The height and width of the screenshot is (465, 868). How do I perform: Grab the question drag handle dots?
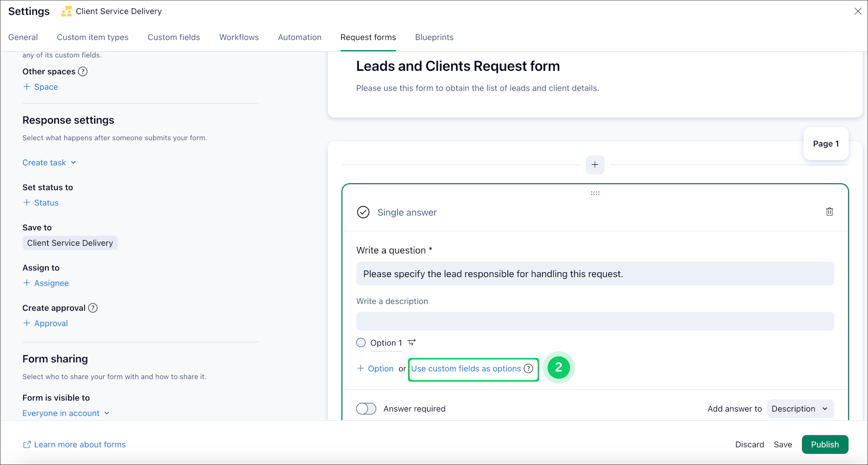595,192
